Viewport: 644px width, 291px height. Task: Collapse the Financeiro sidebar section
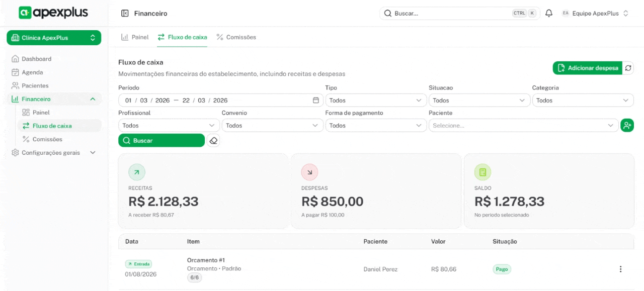[93, 100]
